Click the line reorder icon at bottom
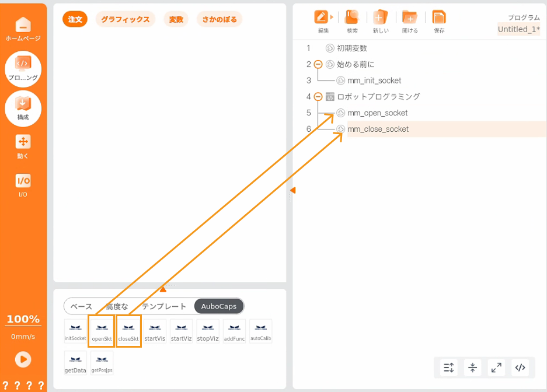The width and height of the screenshot is (547, 392). click(449, 367)
